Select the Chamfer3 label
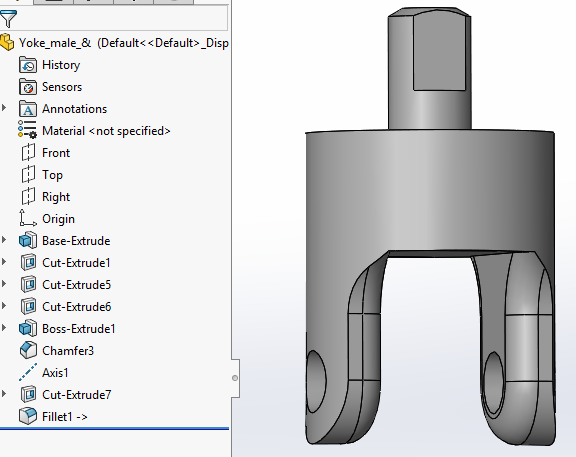576x457 pixels. tap(68, 351)
